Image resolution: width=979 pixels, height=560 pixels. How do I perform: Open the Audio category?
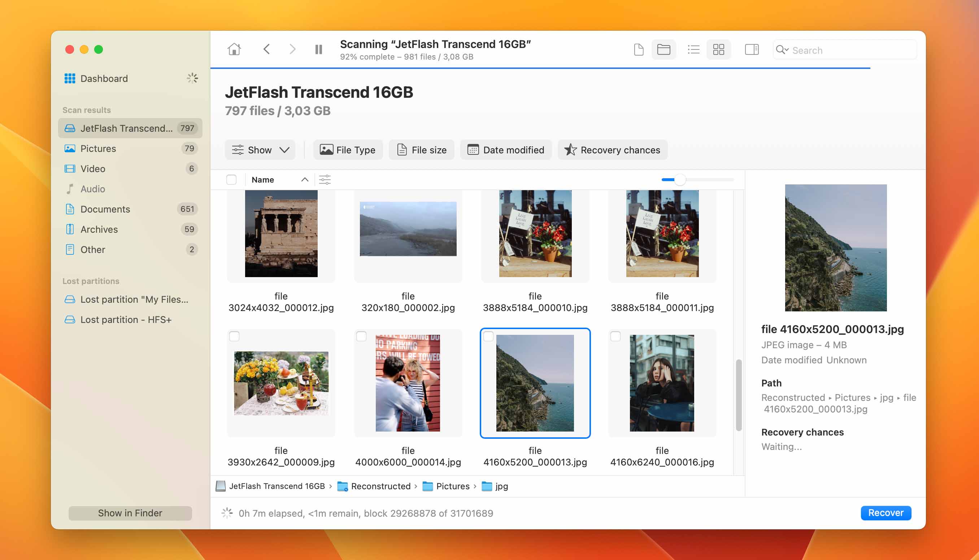130,189
